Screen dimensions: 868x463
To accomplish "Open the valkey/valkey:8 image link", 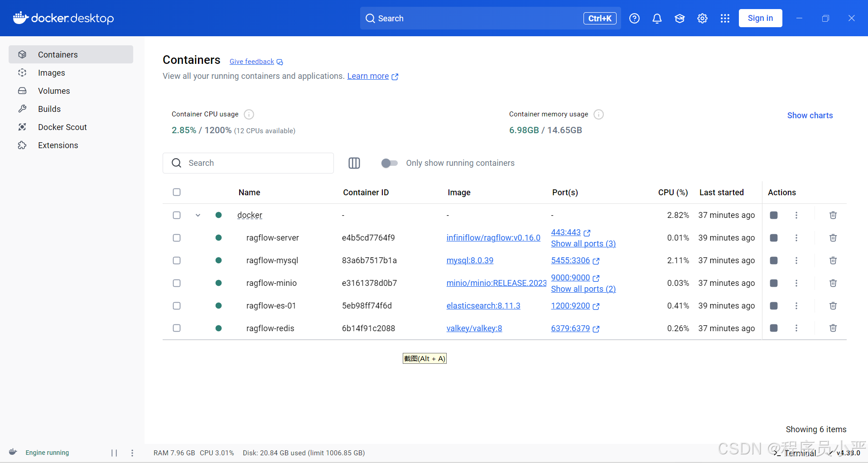I will pyautogui.click(x=474, y=328).
